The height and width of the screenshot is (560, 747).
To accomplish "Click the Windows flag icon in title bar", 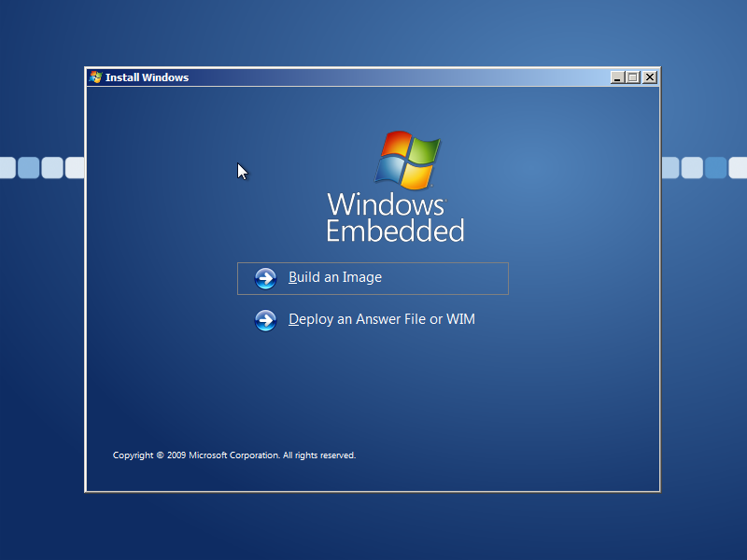I will pyautogui.click(x=95, y=77).
